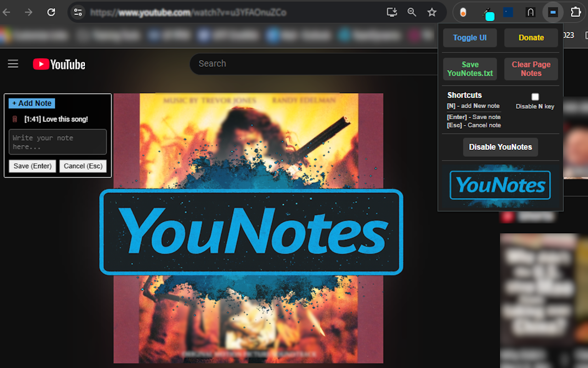Click the YouNotes extension icon in toolbar
588x368 pixels.
click(553, 12)
